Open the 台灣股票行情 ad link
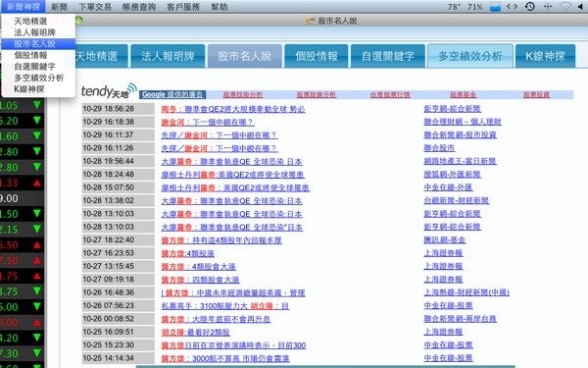 click(390, 94)
